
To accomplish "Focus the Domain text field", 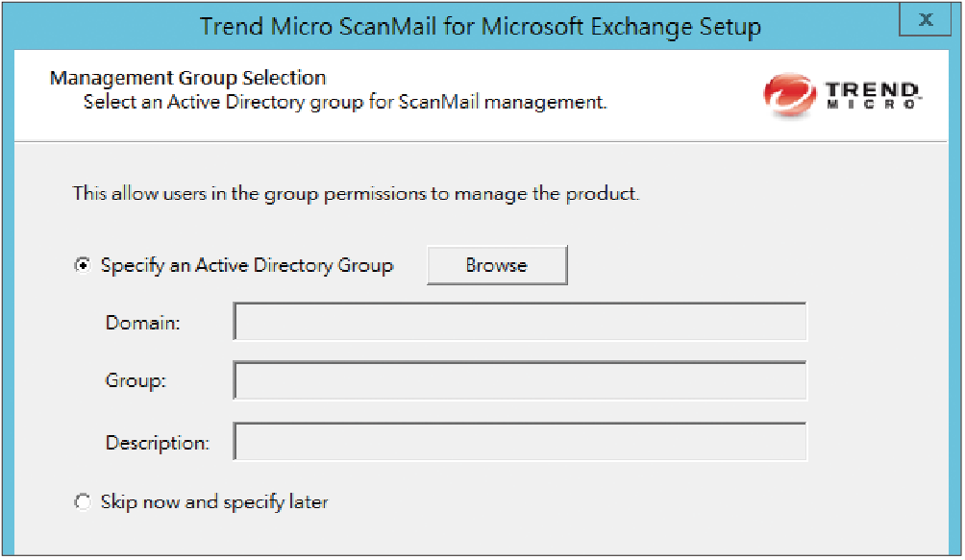I will [x=520, y=322].
